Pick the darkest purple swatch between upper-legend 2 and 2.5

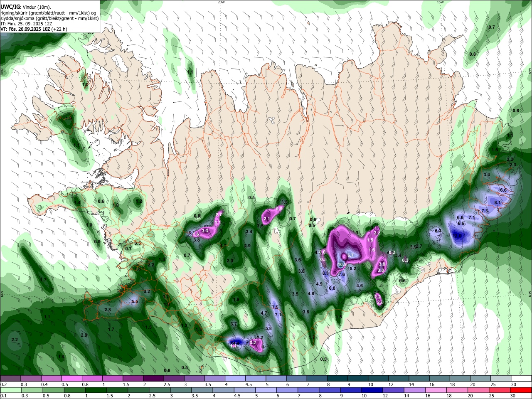(153, 379)
